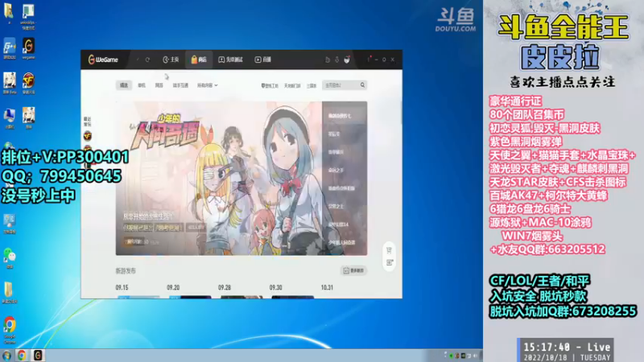Open the wishlist link beside the search box
The width and height of the screenshot is (644, 362).
click(x=270, y=86)
